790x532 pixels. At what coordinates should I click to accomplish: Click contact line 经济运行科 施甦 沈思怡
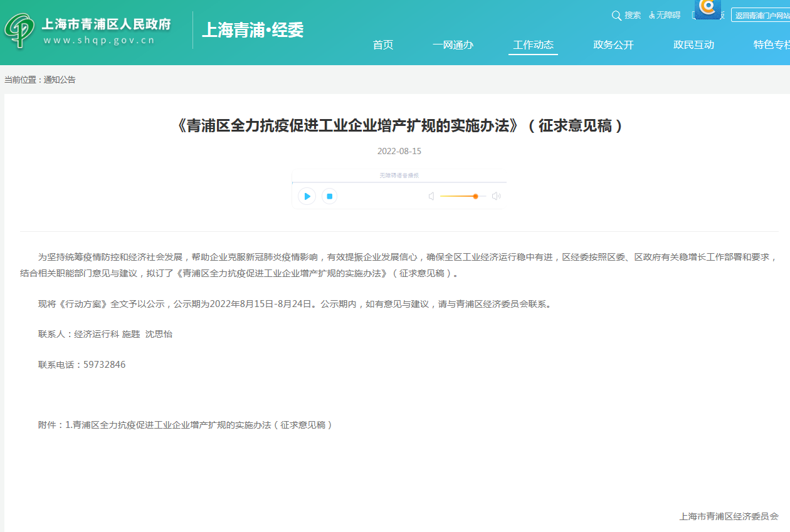(x=124, y=335)
